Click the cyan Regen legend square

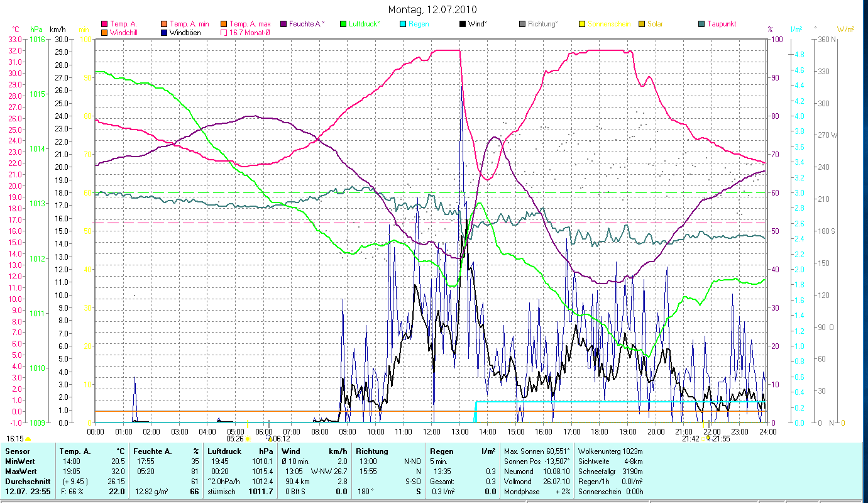[x=402, y=24]
